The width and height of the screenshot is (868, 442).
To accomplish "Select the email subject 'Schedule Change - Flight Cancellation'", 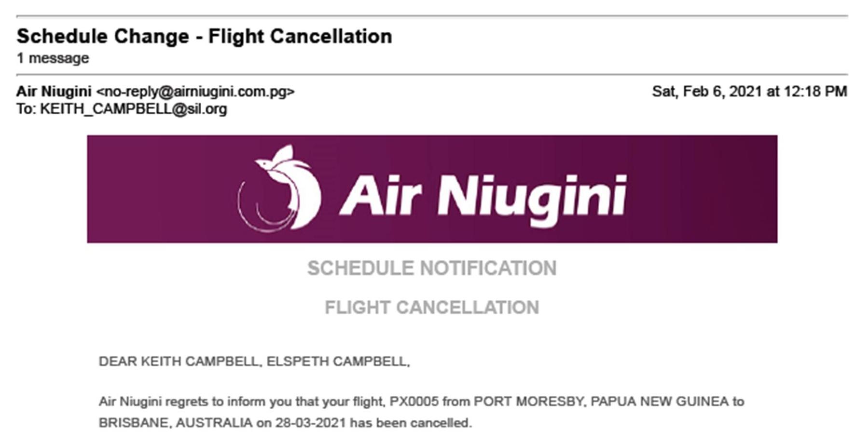I will click(x=204, y=37).
